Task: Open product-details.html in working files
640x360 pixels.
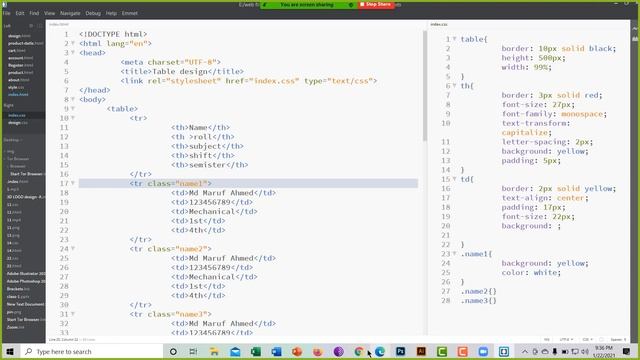Action: click(x=25, y=43)
